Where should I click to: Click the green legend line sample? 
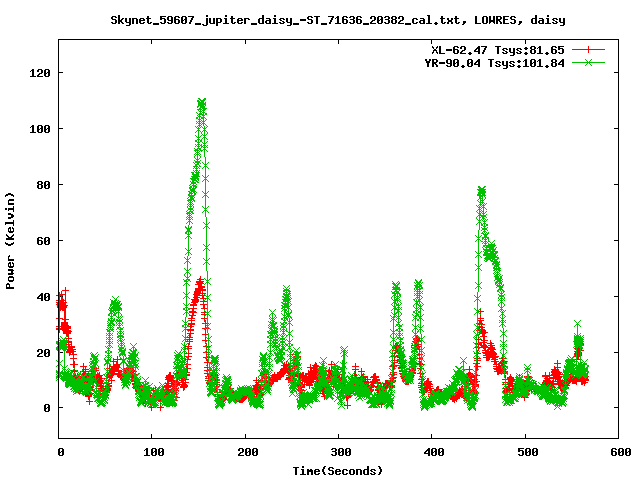coord(588,62)
